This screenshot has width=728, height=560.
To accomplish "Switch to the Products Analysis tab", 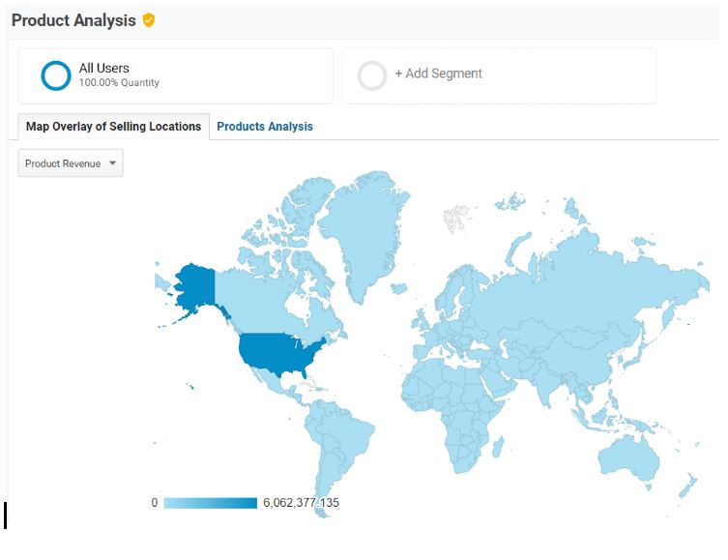I will [x=264, y=127].
